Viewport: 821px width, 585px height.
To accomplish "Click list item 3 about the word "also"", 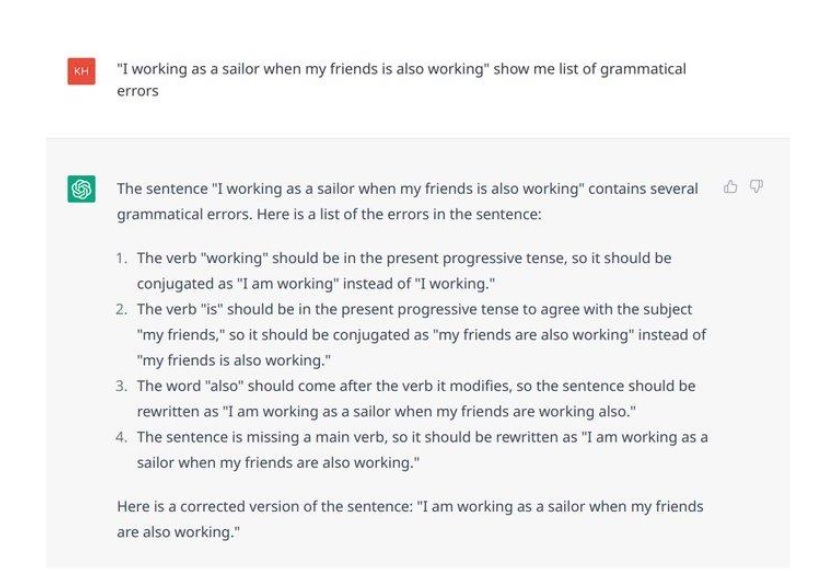I will click(416, 399).
